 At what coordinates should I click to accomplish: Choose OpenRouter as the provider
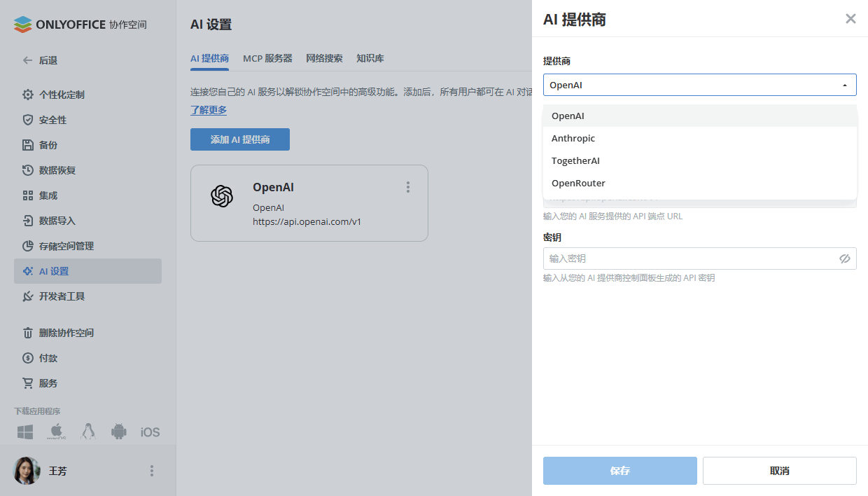[x=578, y=183]
